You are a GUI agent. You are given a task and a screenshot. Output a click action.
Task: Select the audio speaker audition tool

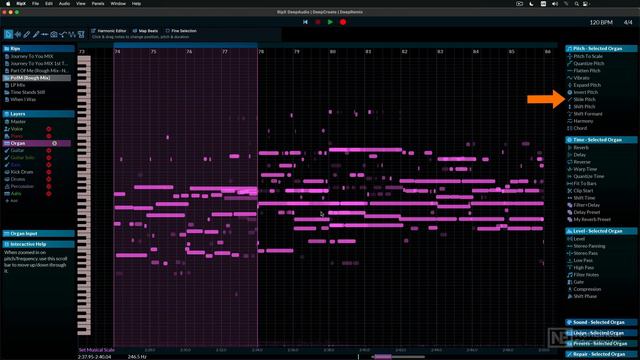click(18, 35)
